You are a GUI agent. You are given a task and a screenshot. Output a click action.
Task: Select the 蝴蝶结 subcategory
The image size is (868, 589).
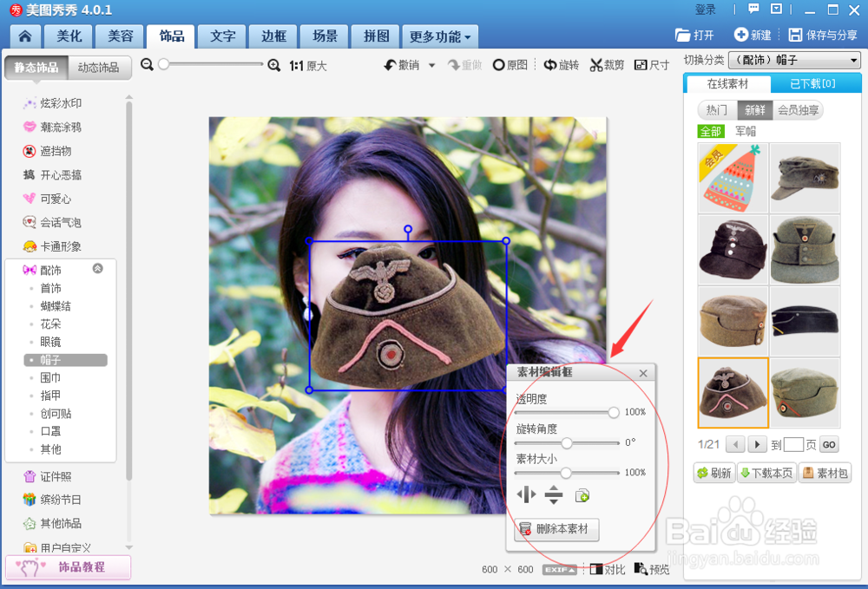click(56, 306)
